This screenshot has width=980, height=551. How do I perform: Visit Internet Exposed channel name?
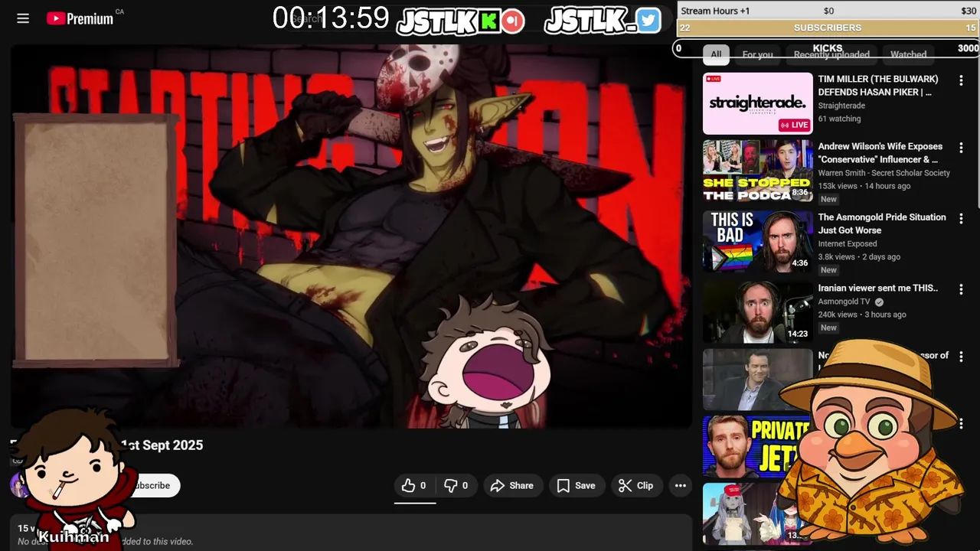tap(848, 243)
